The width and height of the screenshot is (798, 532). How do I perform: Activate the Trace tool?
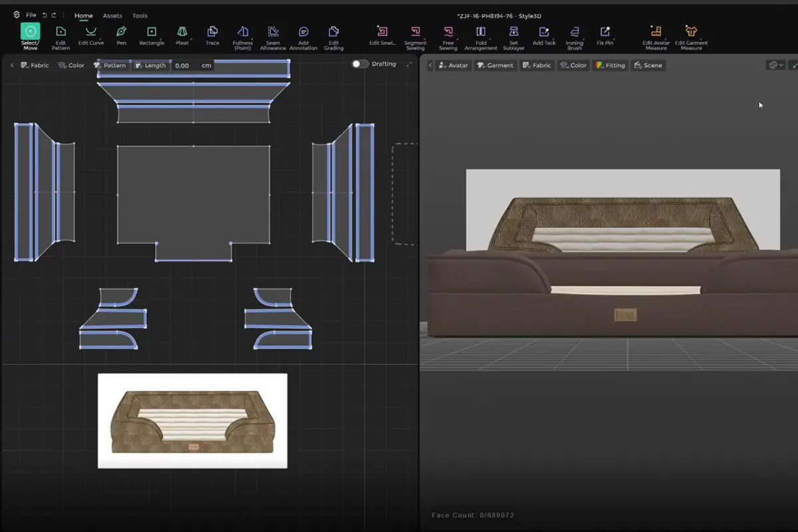coord(212,35)
